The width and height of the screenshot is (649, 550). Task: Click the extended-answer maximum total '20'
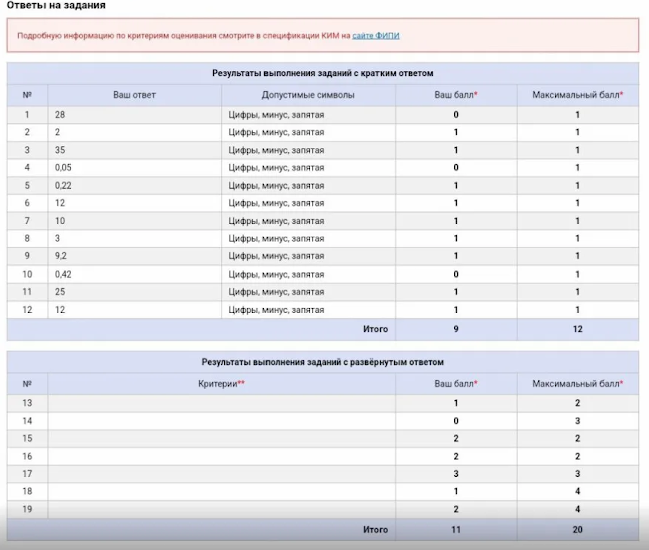point(577,529)
